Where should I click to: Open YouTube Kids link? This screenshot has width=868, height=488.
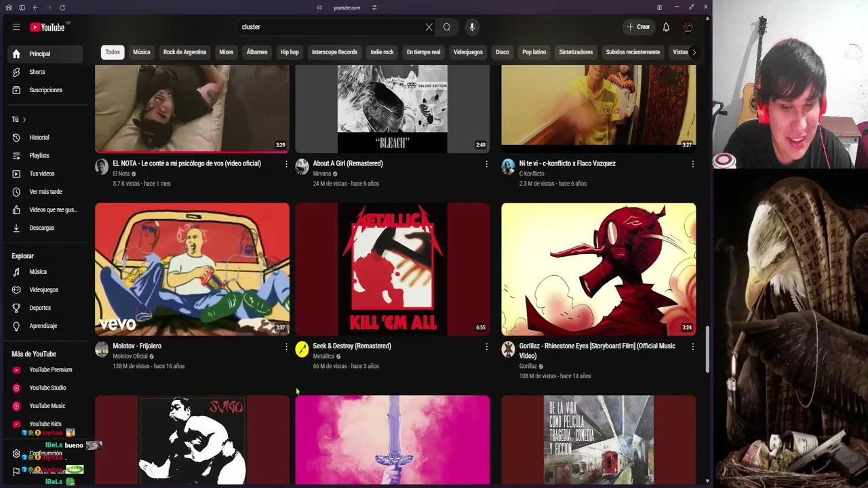coord(45,424)
